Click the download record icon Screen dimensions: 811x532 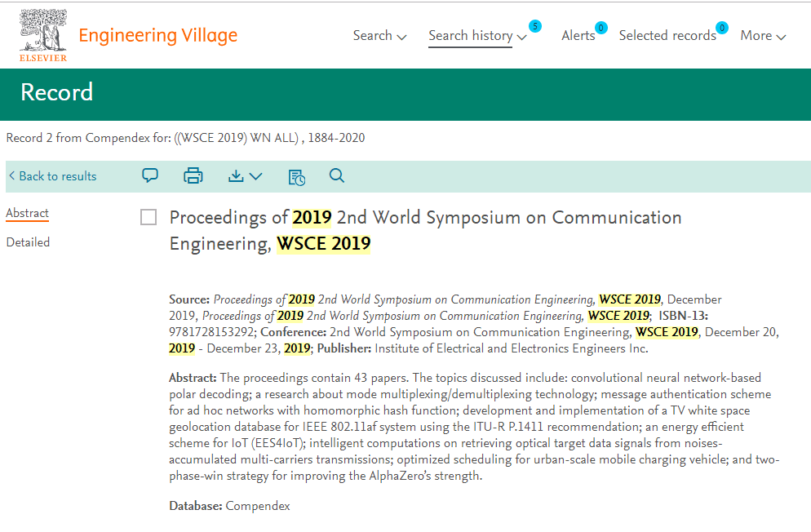236,175
